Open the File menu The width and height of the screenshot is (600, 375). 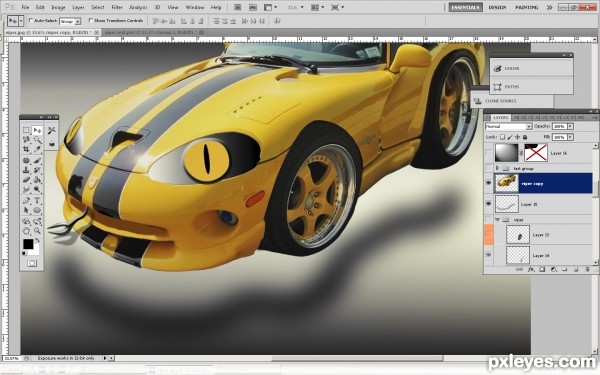click(x=25, y=7)
